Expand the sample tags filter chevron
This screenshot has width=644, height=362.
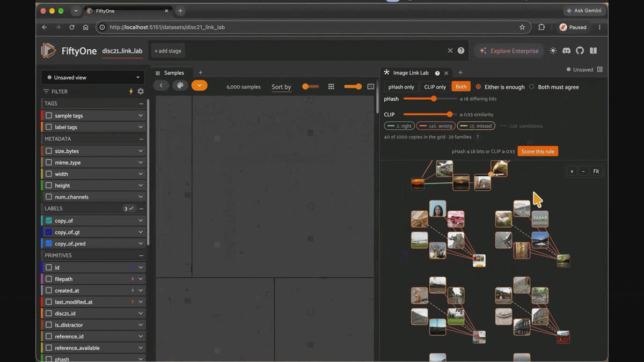[x=141, y=115]
